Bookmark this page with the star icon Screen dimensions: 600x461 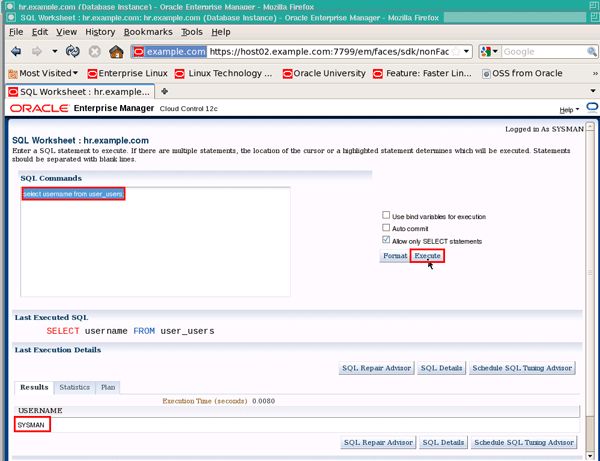click(455, 52)
